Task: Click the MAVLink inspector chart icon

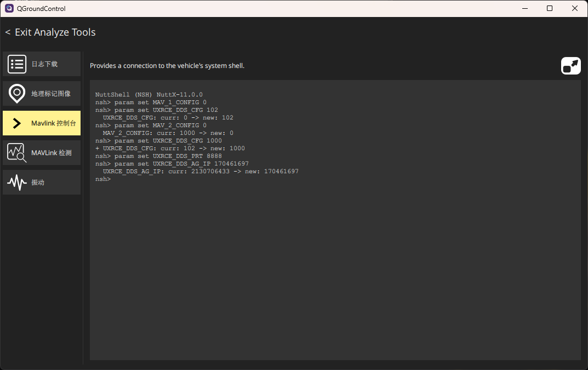Action: click(x=17, y=153)
